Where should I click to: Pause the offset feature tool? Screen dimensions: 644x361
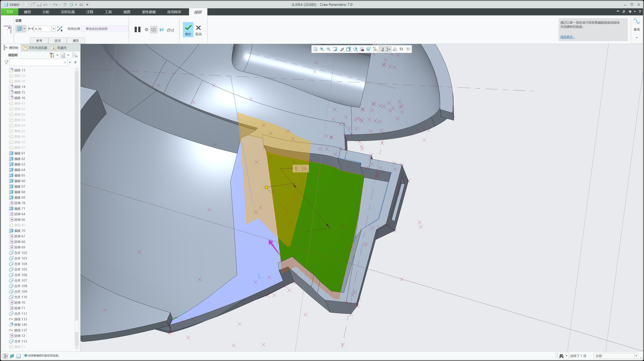[138, 29]
